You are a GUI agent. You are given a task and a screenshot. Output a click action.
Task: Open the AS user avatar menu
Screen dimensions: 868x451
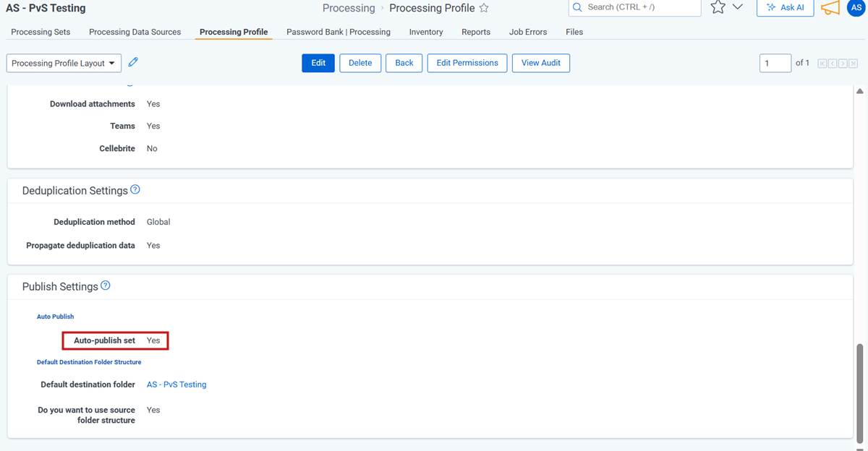click(x=856, y=8)
